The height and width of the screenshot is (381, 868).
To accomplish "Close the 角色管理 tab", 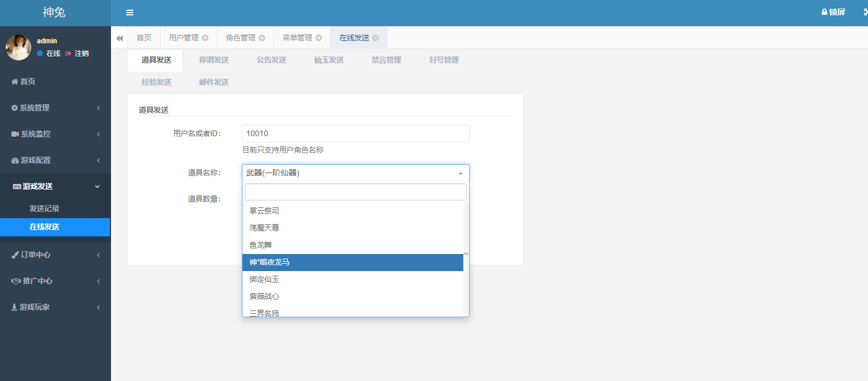I will [262, 38].
